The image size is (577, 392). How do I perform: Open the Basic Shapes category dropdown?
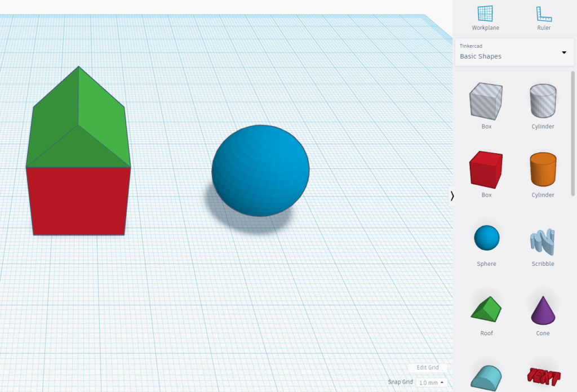(514, 52)
